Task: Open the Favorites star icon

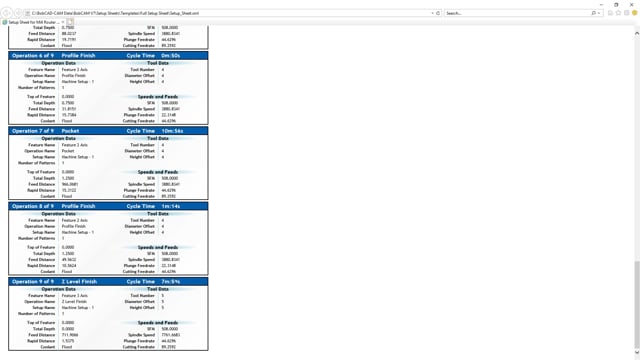Action: (x=618, y=13)
